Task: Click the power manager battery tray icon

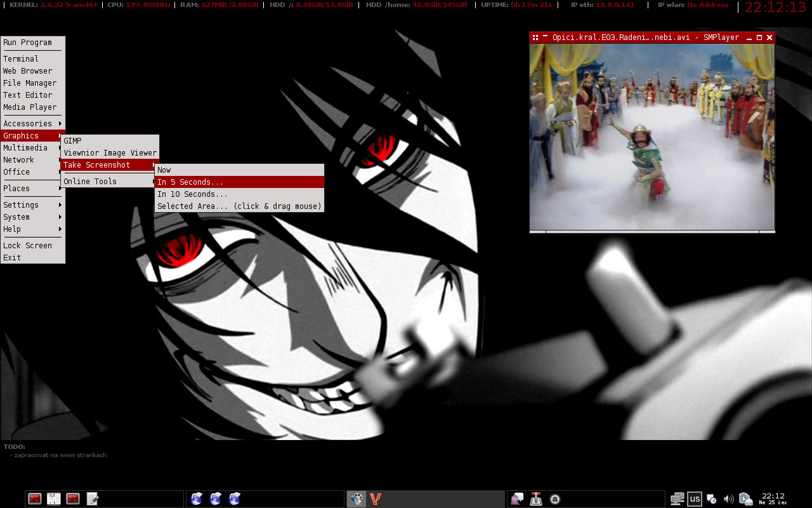Action: click(x=745, y=499)
